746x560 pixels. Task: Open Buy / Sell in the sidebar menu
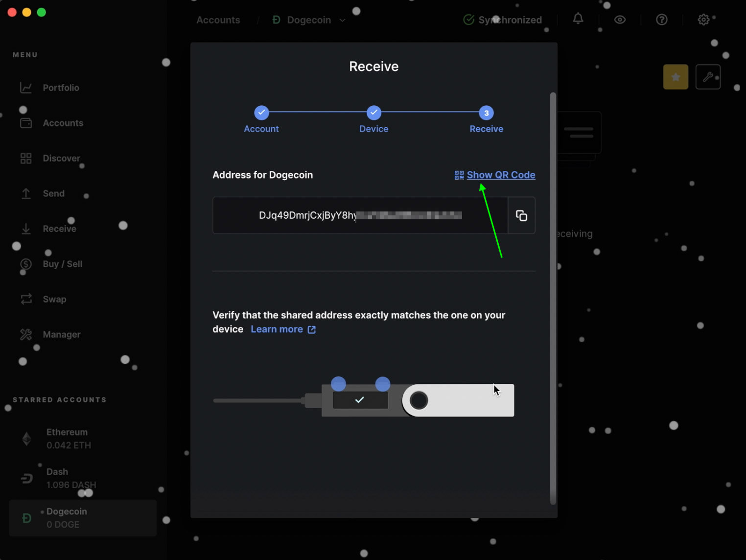pos(62,264)
